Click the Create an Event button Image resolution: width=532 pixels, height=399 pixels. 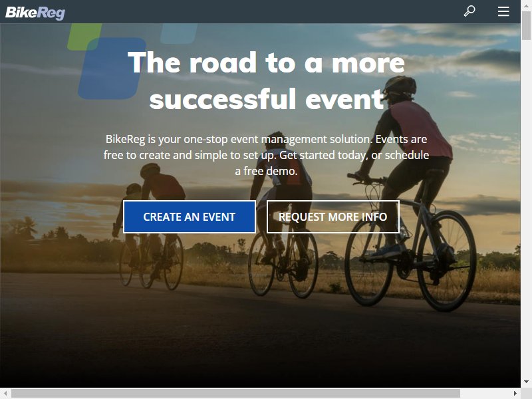click(190, 217)
